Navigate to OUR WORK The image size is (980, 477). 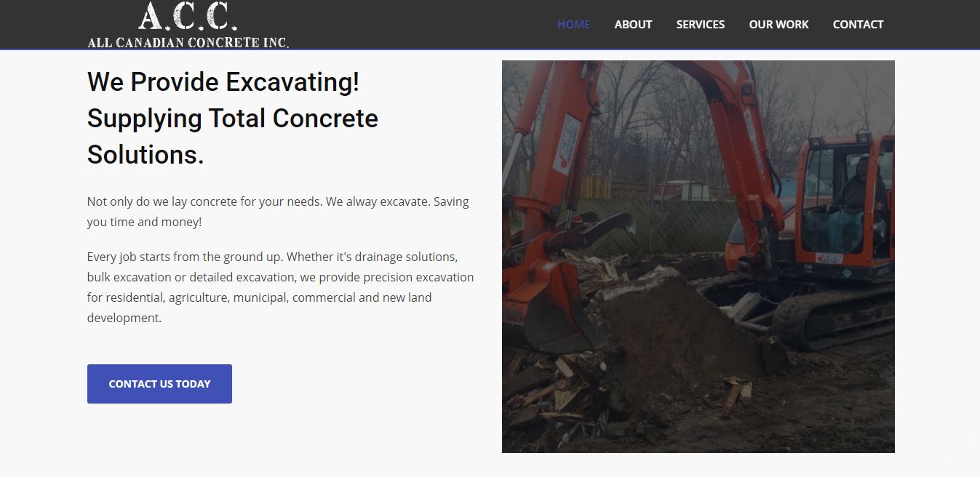tap(778, 24)
